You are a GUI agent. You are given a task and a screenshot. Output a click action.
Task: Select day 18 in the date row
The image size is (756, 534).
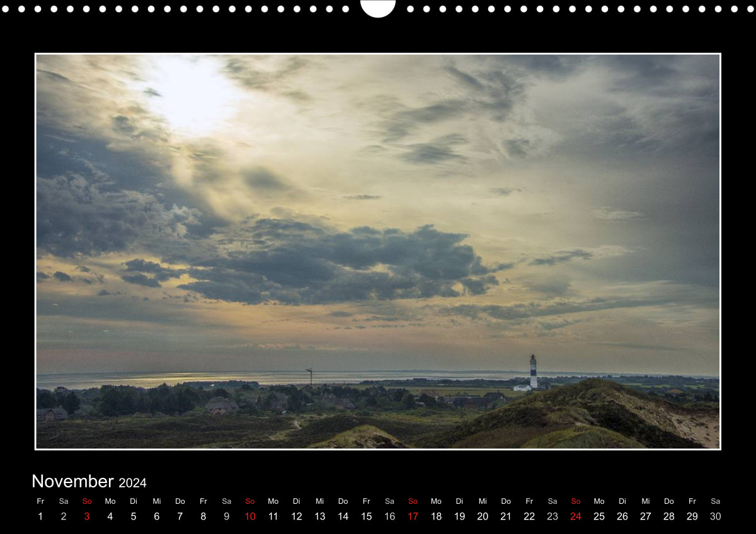click(437, 516)
